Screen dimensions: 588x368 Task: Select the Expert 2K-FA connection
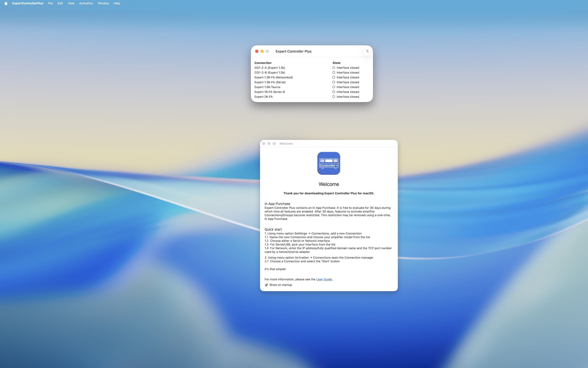tap(263, 97)
